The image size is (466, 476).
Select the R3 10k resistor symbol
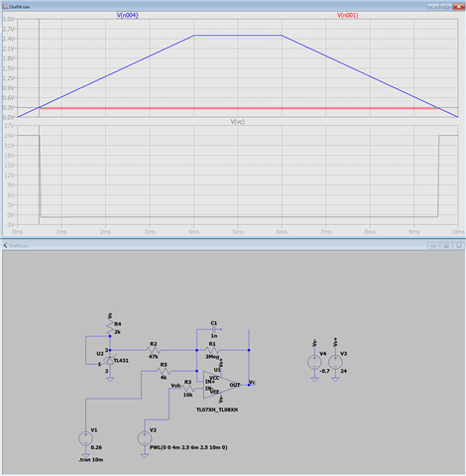pos(187,389)
